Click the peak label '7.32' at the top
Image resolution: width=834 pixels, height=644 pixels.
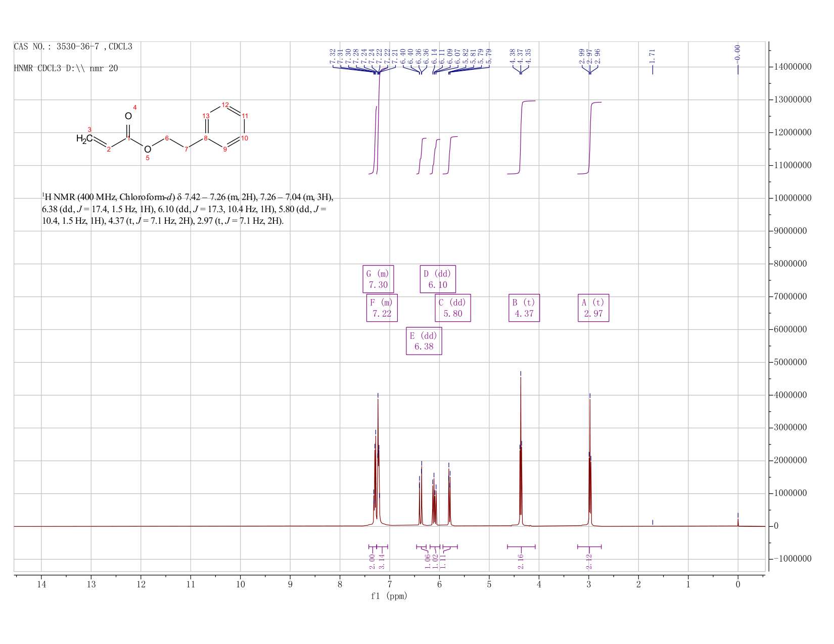click(333, 55)
